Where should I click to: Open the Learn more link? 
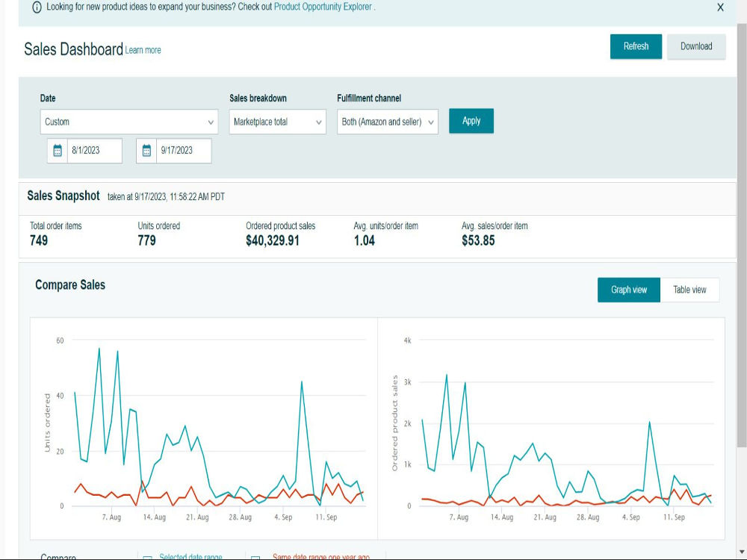tap(143, 50)
